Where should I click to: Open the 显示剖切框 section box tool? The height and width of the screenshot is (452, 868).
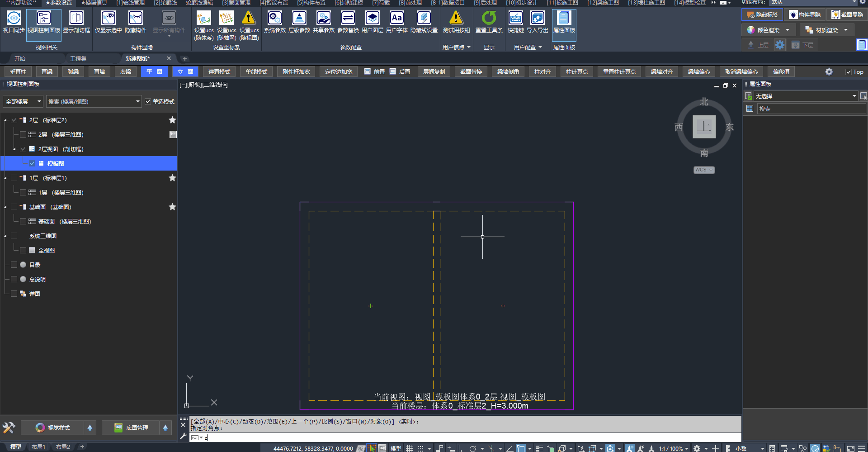(x=76, y=18)
